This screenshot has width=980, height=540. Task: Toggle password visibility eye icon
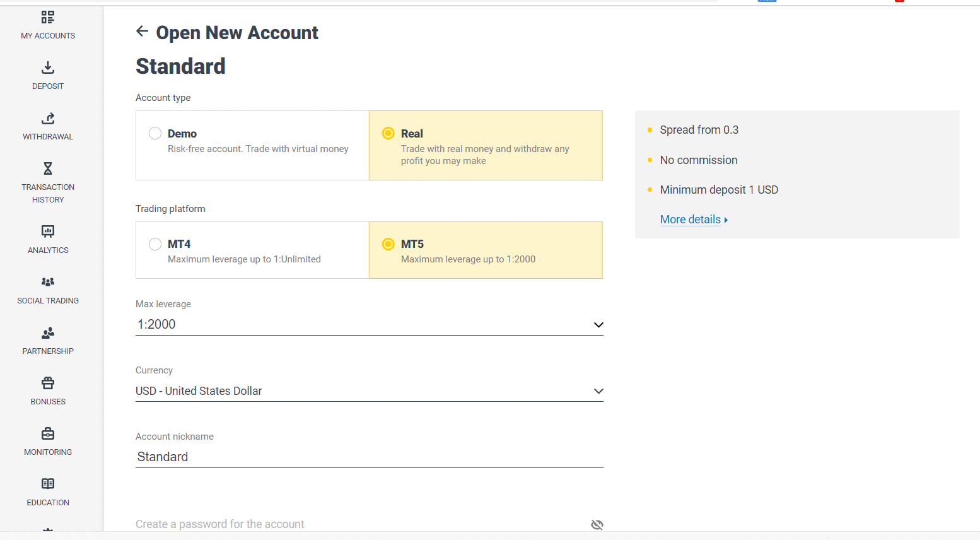[x=597, y=524]
